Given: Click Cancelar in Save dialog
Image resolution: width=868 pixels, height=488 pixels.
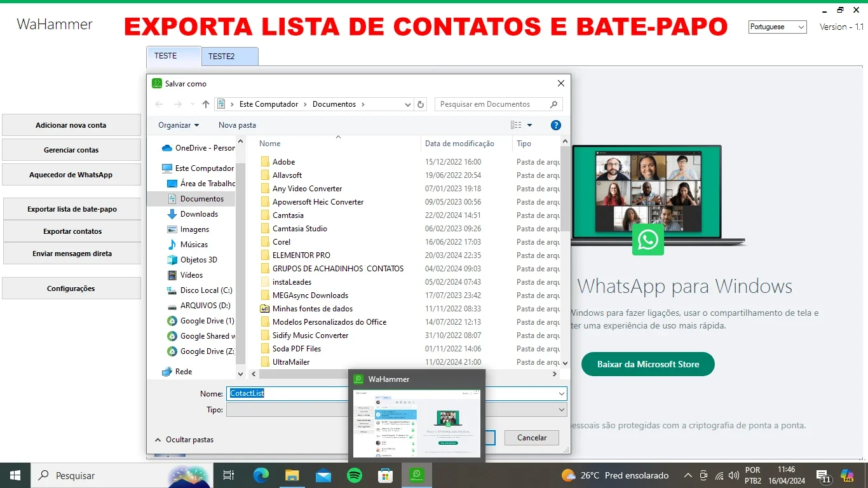Looking at the screenshot, I should point(532,438).
